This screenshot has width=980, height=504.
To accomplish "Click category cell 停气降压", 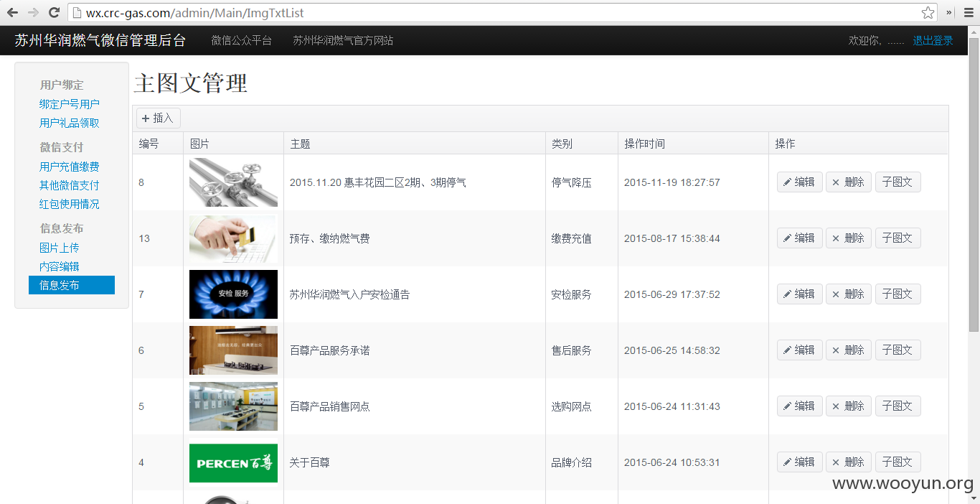I will coord(572,182).
